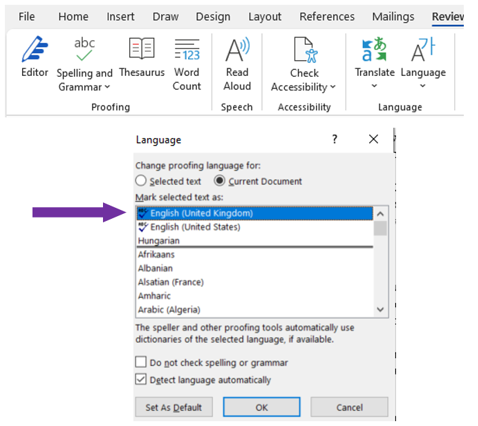
Task: Select Hungarian in the language list
Action: coord(255,240)
